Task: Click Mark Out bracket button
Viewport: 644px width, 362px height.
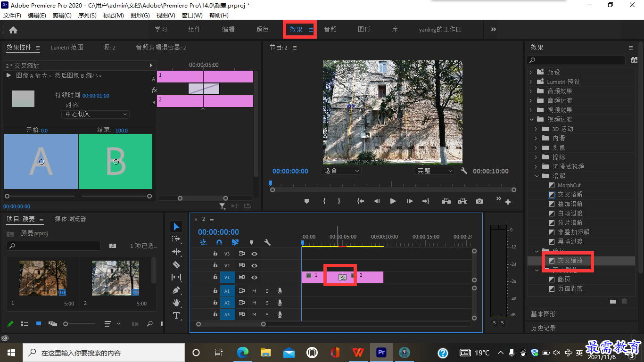Action: click(339, 201)
